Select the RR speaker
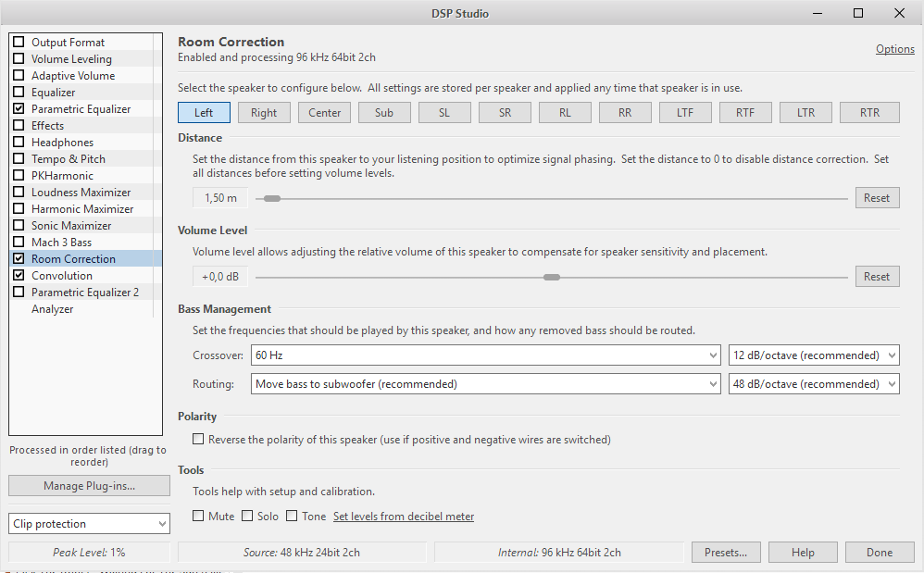The width and height of the screenshot is (924, 573). (x=625, y=113)
